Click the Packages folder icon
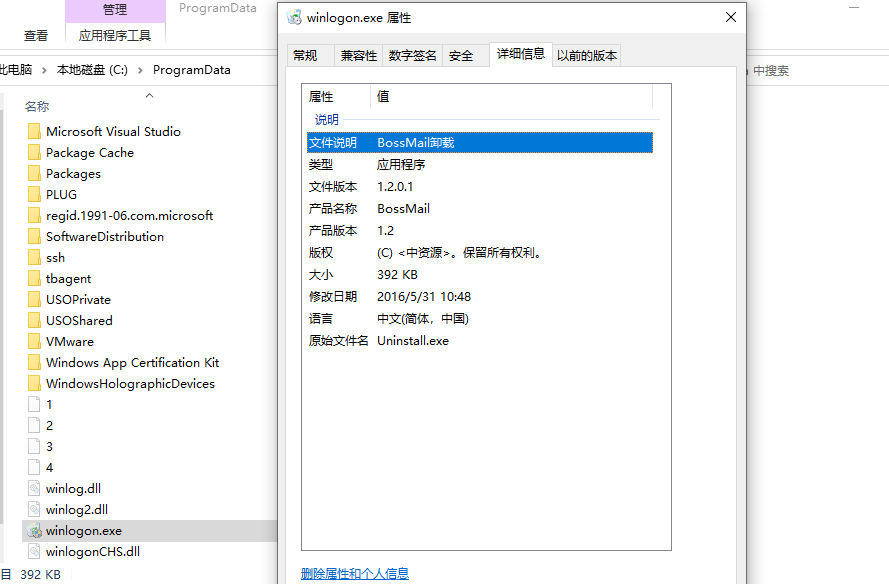The width and height of the screenshot is (889, 584). (35, 173)
